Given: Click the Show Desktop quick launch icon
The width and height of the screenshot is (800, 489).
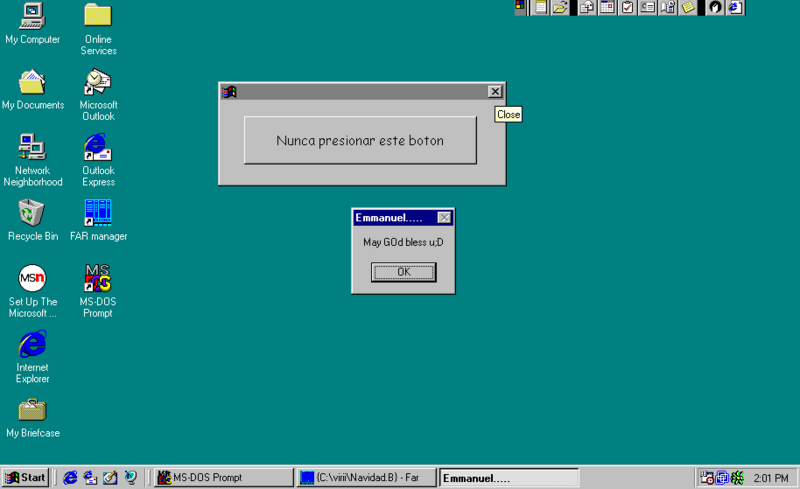Looking at the screenshot, I should (x=110, y=478).
